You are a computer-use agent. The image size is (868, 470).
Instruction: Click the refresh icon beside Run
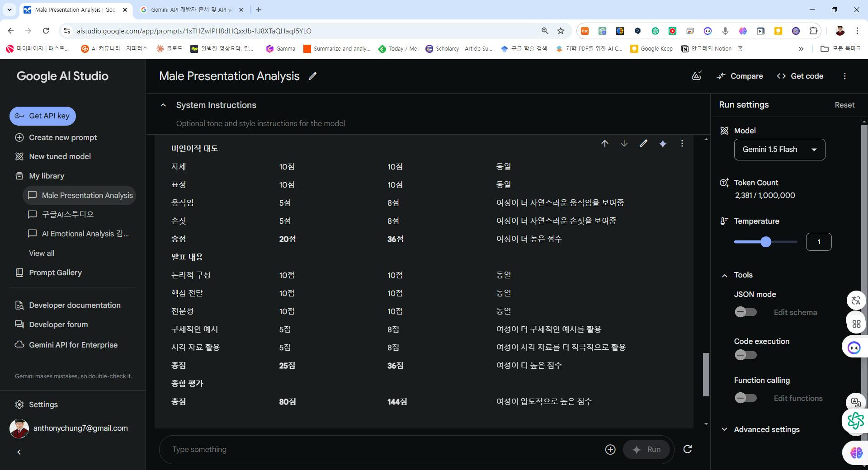click(688, 449)
